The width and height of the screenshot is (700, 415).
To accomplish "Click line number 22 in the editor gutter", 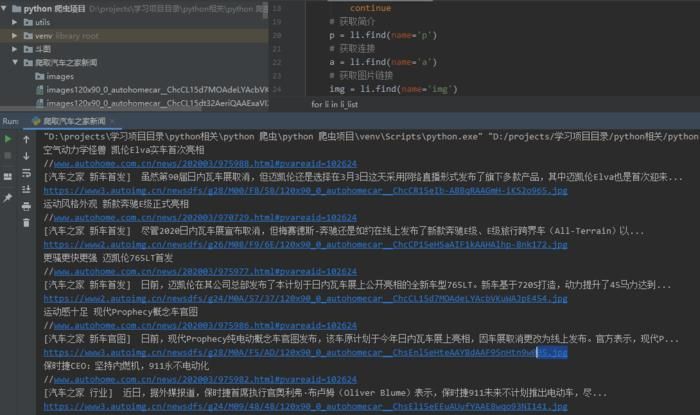I will pyautogui.click(x=277, y=62).
